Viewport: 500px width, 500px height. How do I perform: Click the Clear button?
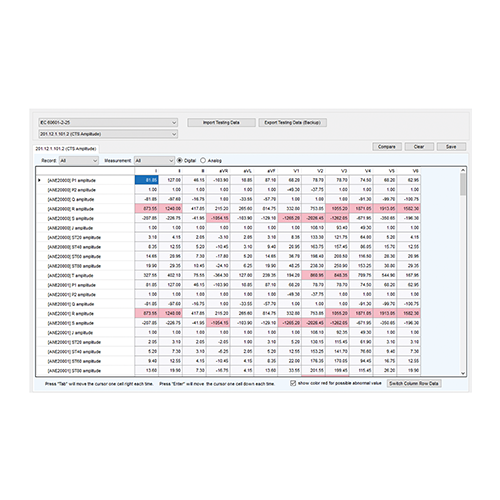pos(419,147)
